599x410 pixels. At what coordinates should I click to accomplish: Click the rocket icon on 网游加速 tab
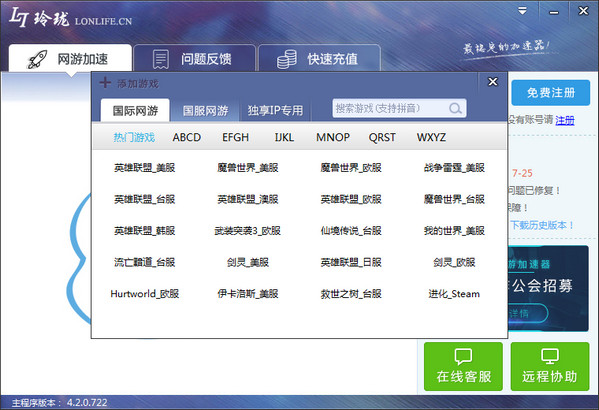click(37, 60)
